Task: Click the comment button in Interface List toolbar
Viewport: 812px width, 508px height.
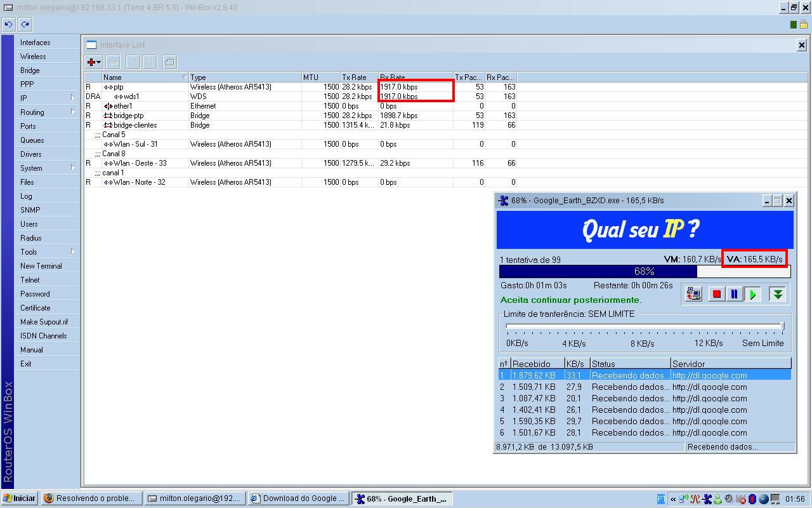Action: (x=169, y=62)
